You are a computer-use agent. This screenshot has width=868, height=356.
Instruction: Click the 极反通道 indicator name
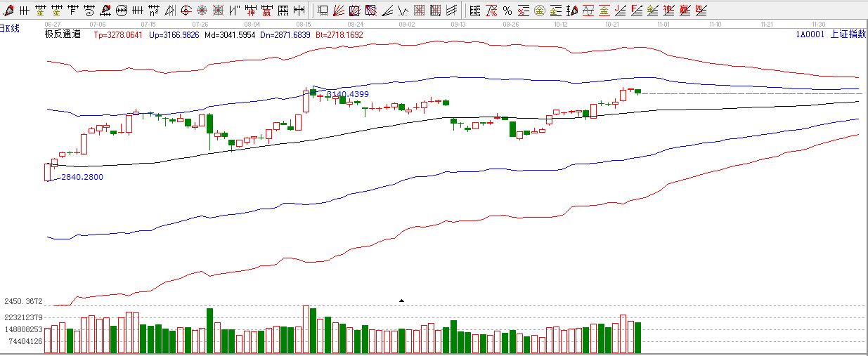[63, 34]
